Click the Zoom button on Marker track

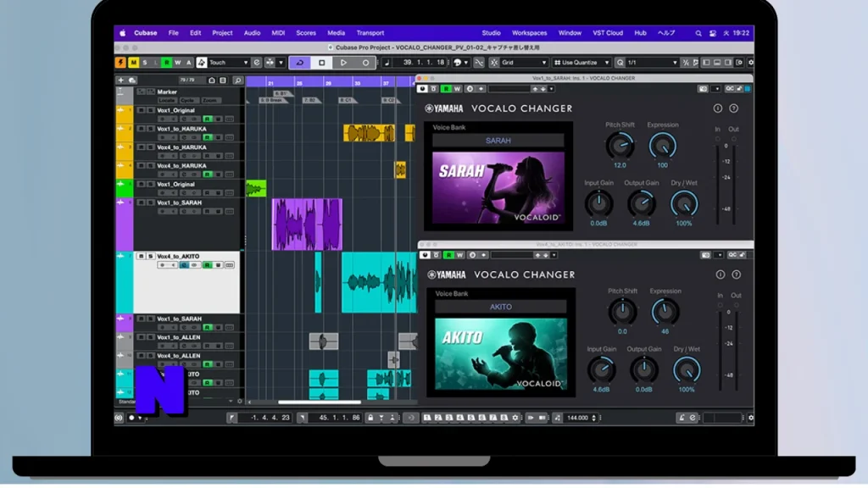coord(210,100)
